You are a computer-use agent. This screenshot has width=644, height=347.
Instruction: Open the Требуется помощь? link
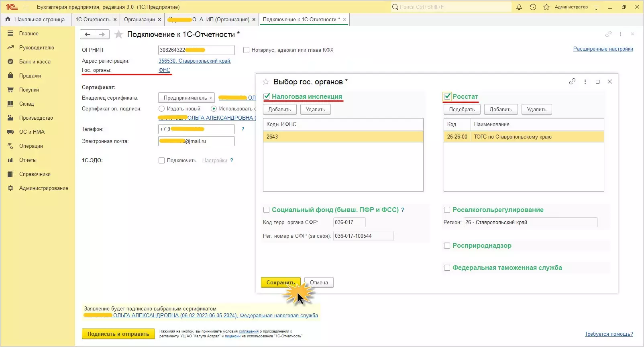point(609,334)
